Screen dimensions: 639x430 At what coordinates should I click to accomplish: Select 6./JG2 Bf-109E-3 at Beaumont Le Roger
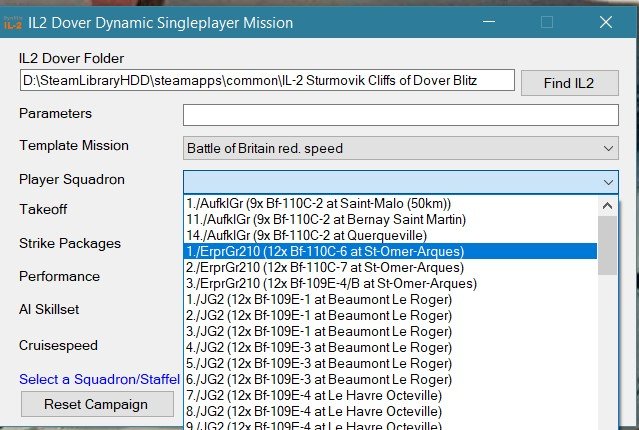point(390,379)
